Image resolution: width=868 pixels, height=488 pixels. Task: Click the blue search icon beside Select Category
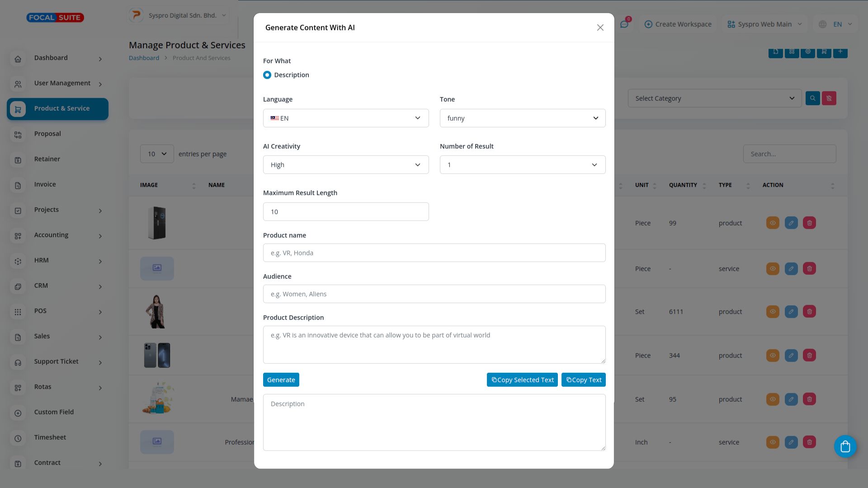[812, 98]
